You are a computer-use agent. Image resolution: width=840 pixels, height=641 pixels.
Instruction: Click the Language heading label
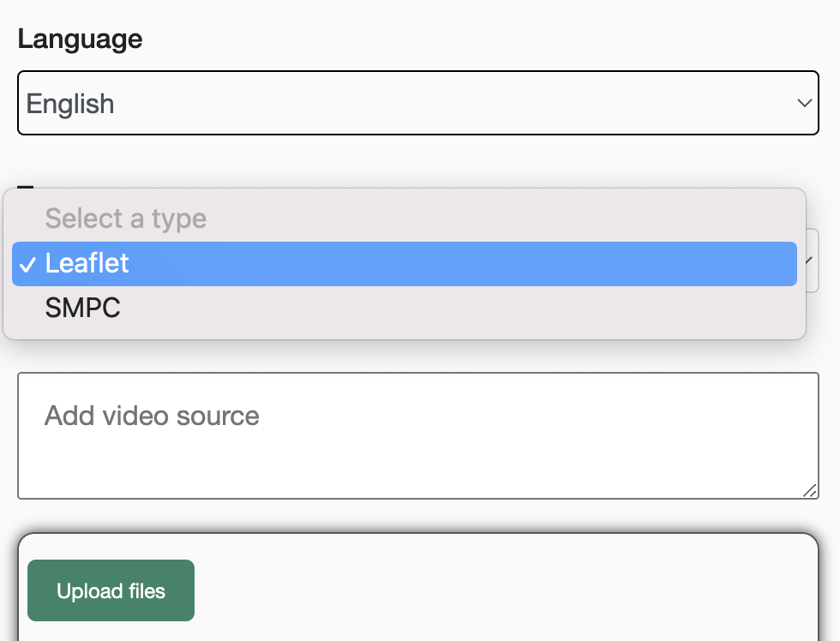[80, 39]
